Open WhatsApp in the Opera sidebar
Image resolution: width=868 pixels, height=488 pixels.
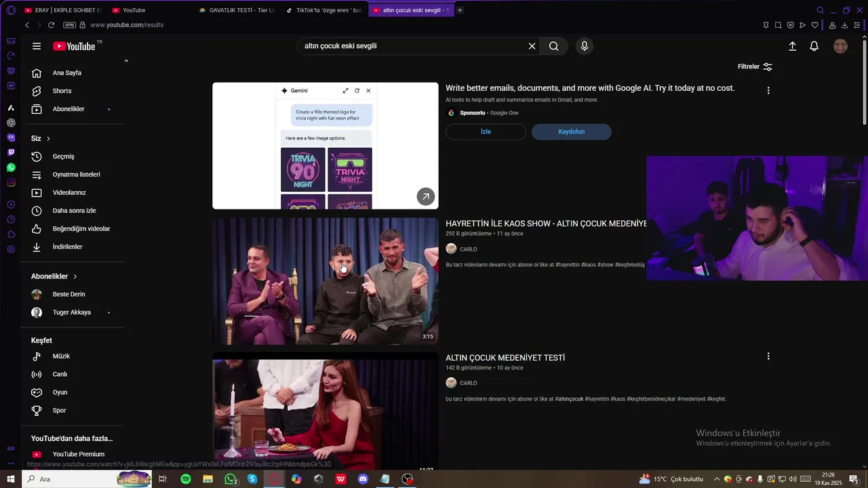coord(11,167)
